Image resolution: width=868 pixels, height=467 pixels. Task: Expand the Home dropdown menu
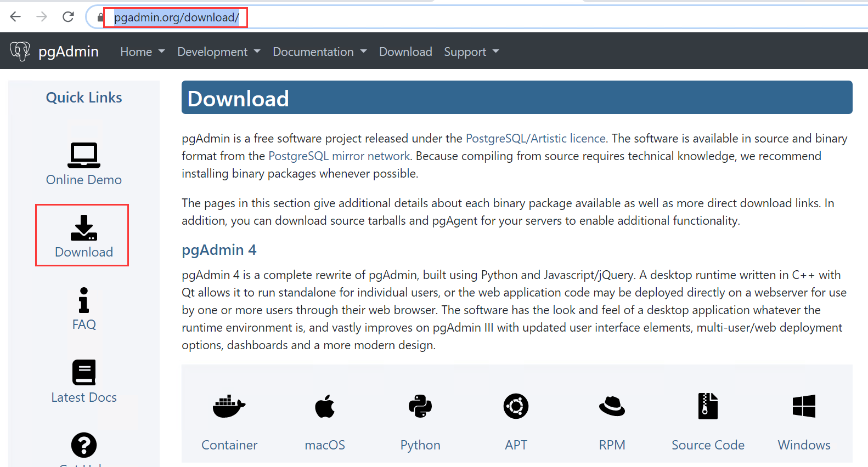tap(142, 52)
